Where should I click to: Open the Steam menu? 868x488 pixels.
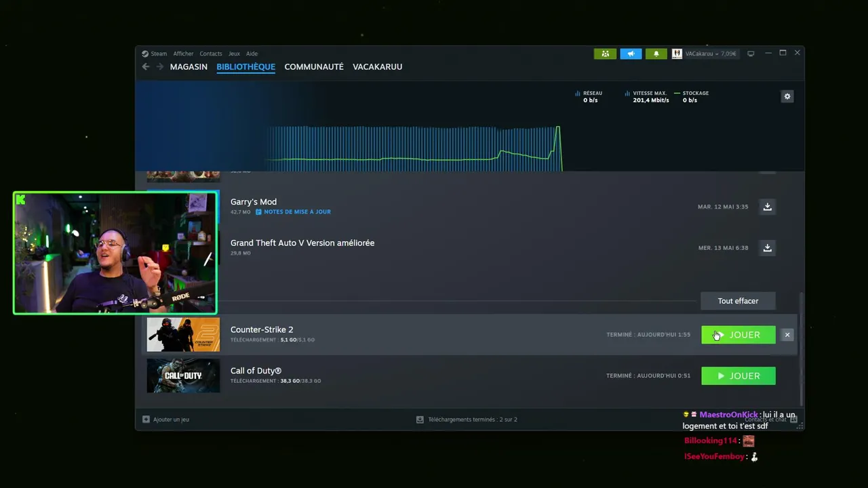point(159,54)
